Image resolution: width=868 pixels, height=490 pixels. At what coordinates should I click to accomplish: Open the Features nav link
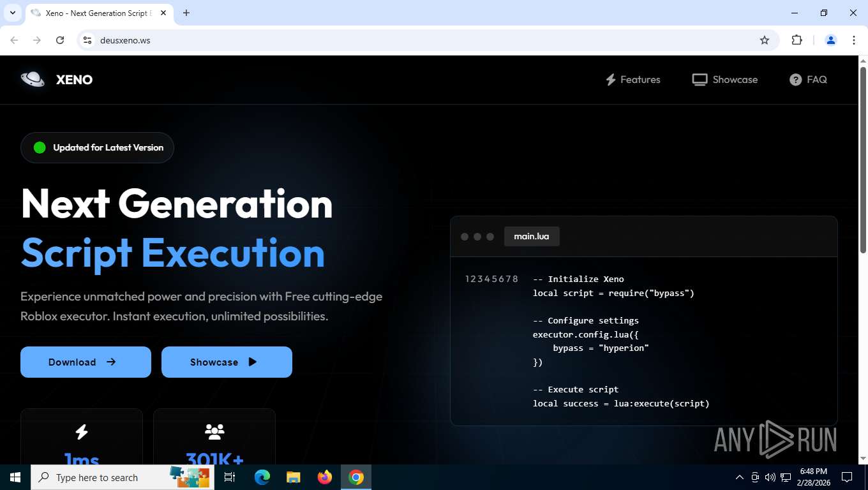(x=632, y=80)
